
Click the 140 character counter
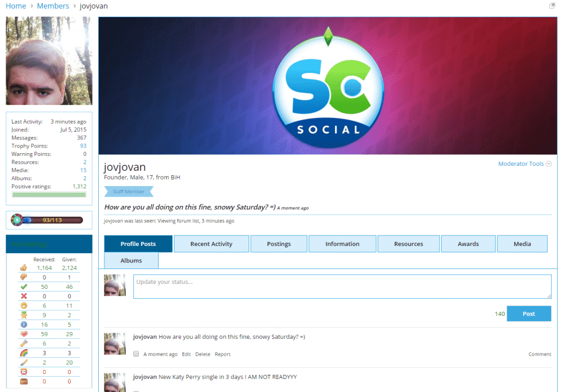point(499,314)
